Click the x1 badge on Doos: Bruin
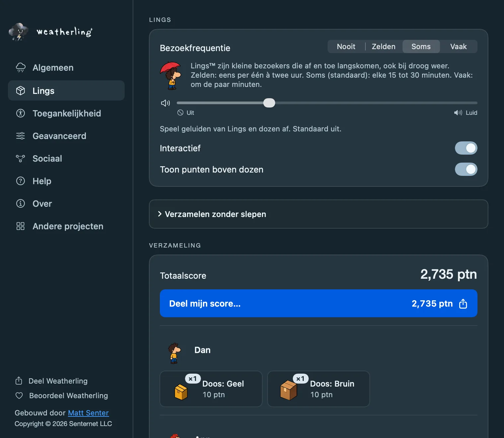Image resolution: width=504 pixels, height=438 pixels. (300, 379)
